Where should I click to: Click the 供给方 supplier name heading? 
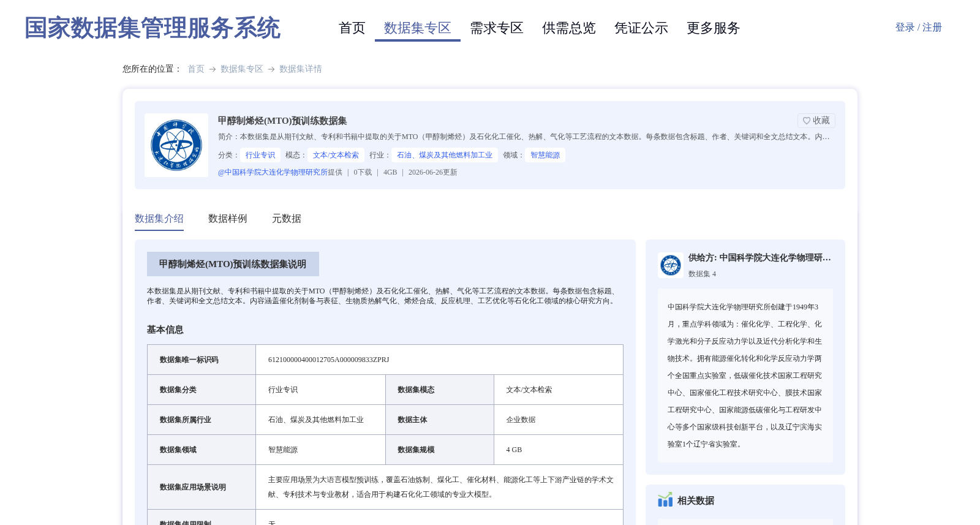coord(760,258)
